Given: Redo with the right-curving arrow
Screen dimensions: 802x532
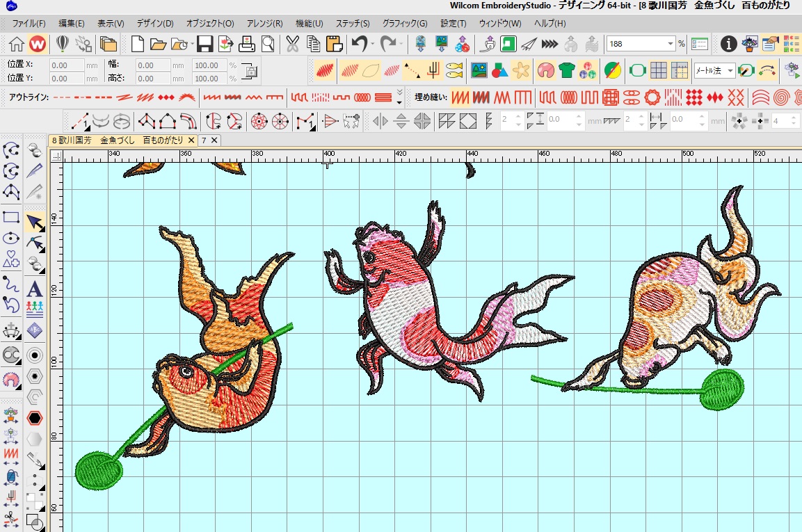Looking at the screenshot, I should (387, 44).
